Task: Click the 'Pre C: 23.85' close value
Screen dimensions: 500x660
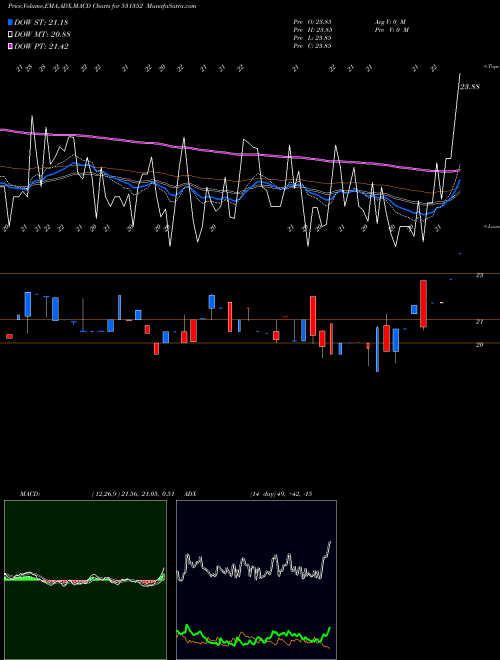Action: [313, 46]
